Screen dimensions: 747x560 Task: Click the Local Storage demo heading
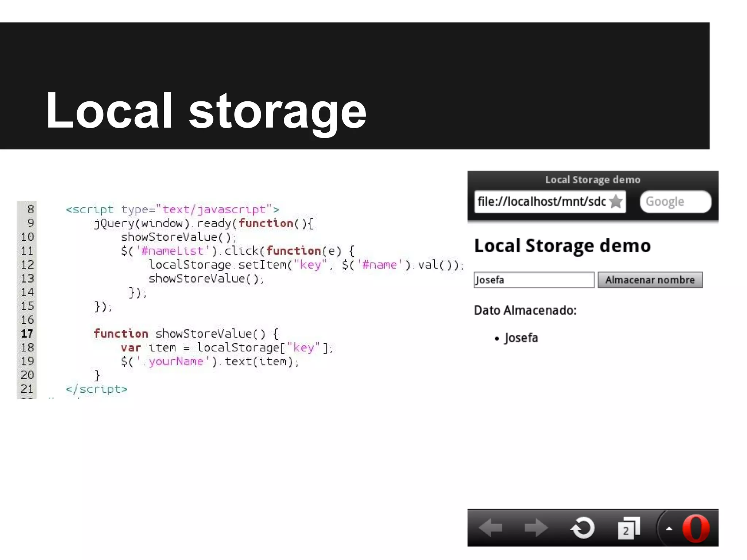click(562, 246)
